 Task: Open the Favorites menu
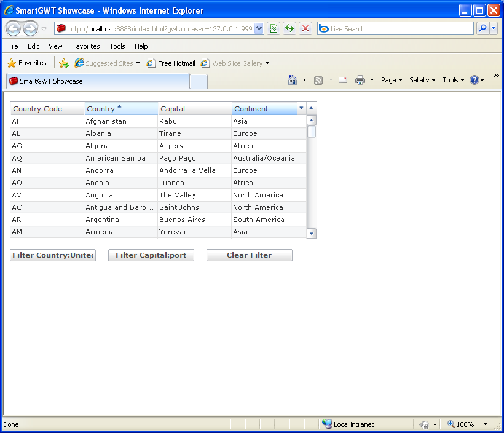pyautogui.click(x=86, y=46)
